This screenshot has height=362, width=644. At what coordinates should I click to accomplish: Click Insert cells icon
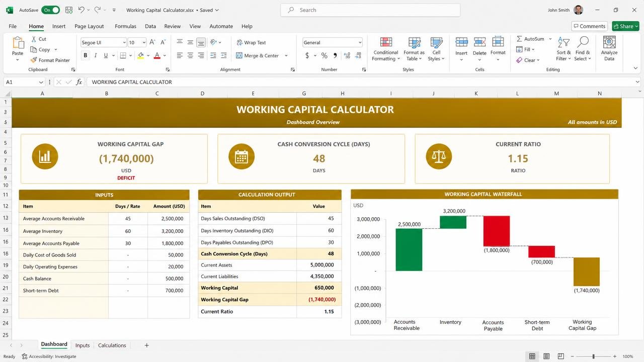coord(461,43)
